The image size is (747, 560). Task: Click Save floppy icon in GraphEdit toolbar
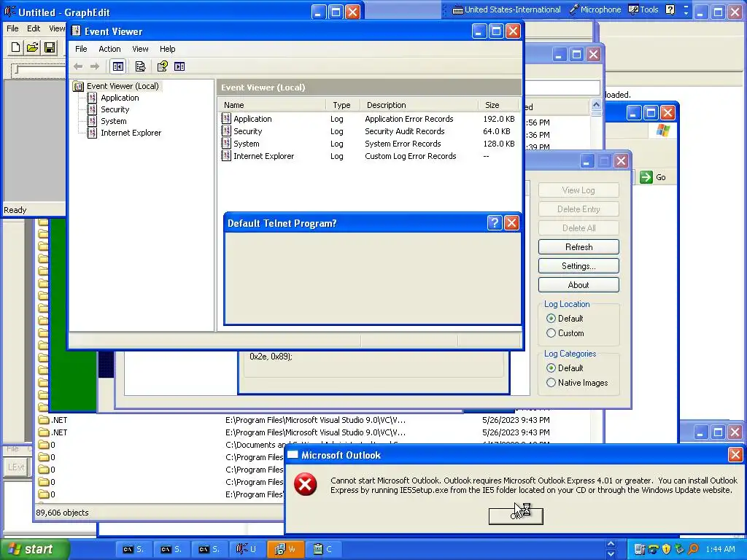(x=50, y=47)
